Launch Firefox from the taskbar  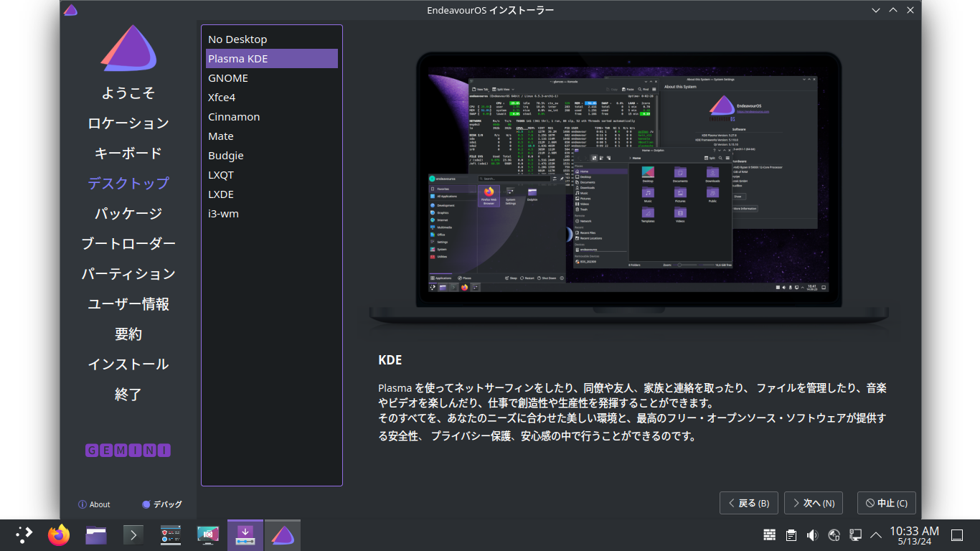pyautogui.click(x=59, y=535)
